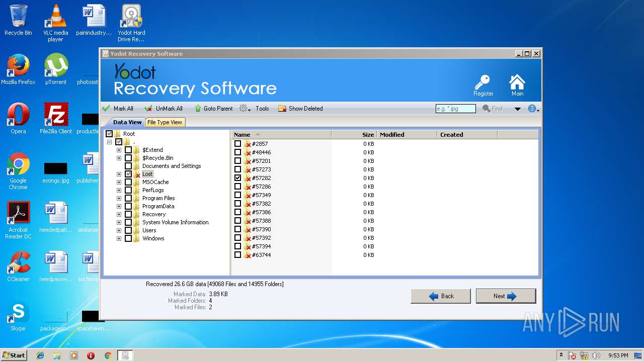Click the Back button
This screenshot has height=362, width=644.
(x=441, y=296)
